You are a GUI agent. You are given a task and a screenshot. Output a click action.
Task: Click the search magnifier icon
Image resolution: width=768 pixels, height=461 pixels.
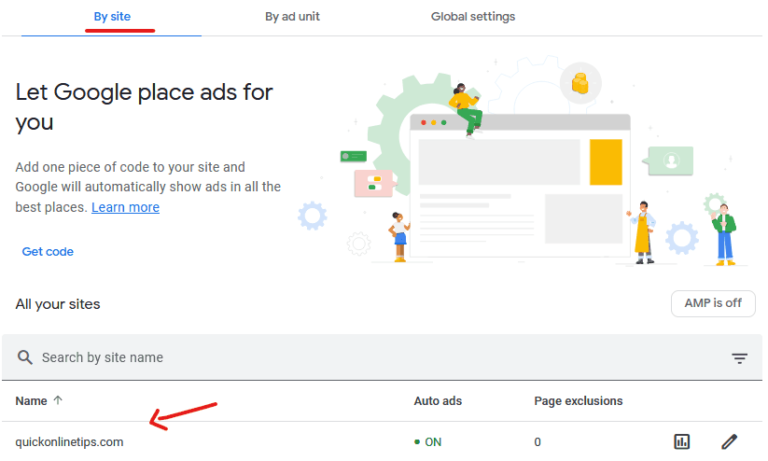(x=25, y=357)
